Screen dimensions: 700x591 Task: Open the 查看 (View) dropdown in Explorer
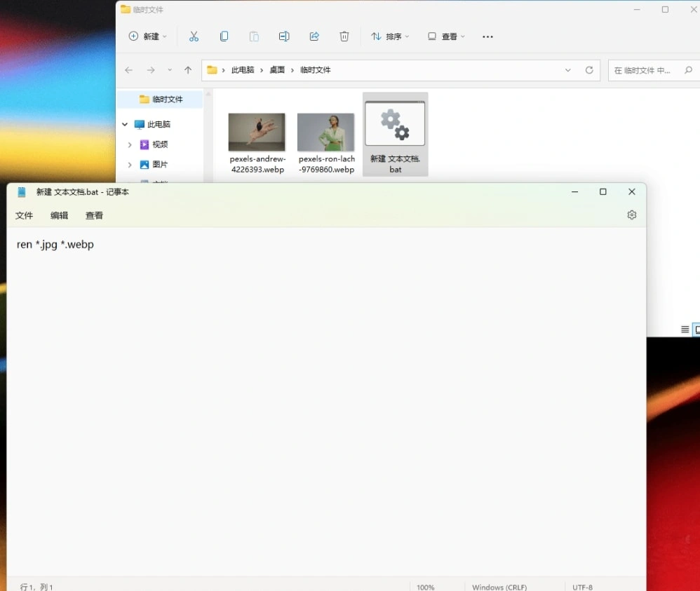tap(447, 36)
